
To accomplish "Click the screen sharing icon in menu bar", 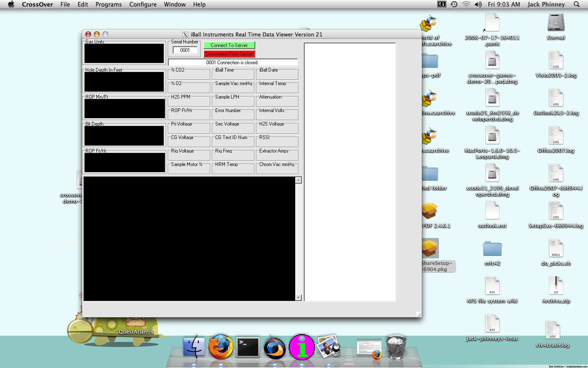I will [x=442, y=4].
